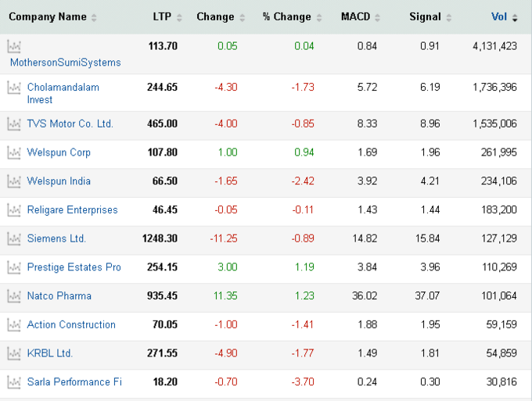Sort table by Company Name column
Viewport: 532px width, 401px height.
52,17
